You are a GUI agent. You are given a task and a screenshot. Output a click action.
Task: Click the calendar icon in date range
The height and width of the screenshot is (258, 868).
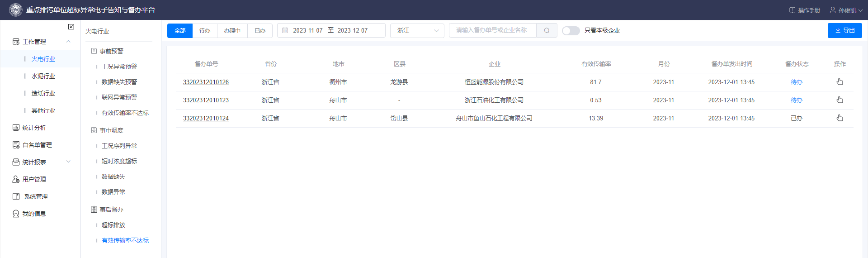click(285, 30)
